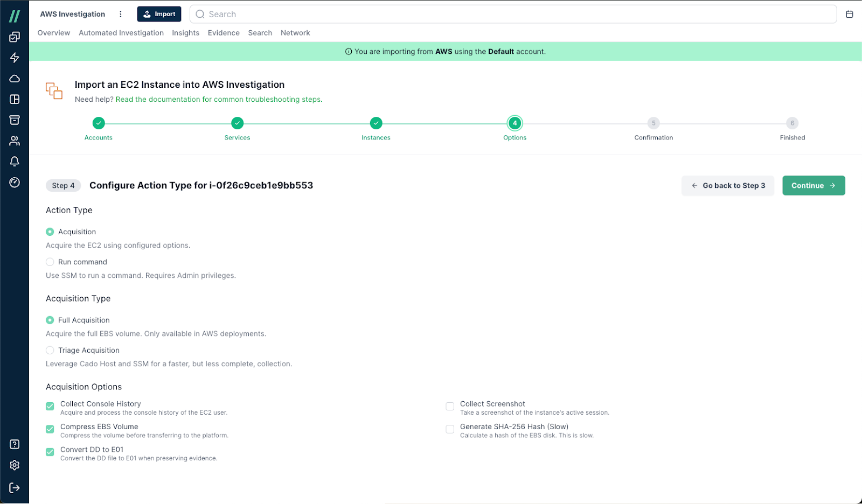Go to the completed Instances step circle
Image resolution: width=862 pixels, height=504 pixels.
(x=376, y=123)
